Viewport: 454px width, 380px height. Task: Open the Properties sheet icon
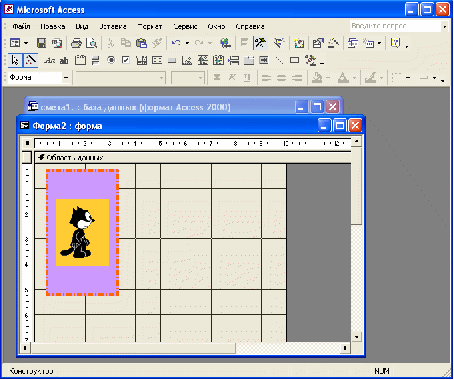[318, 43]
